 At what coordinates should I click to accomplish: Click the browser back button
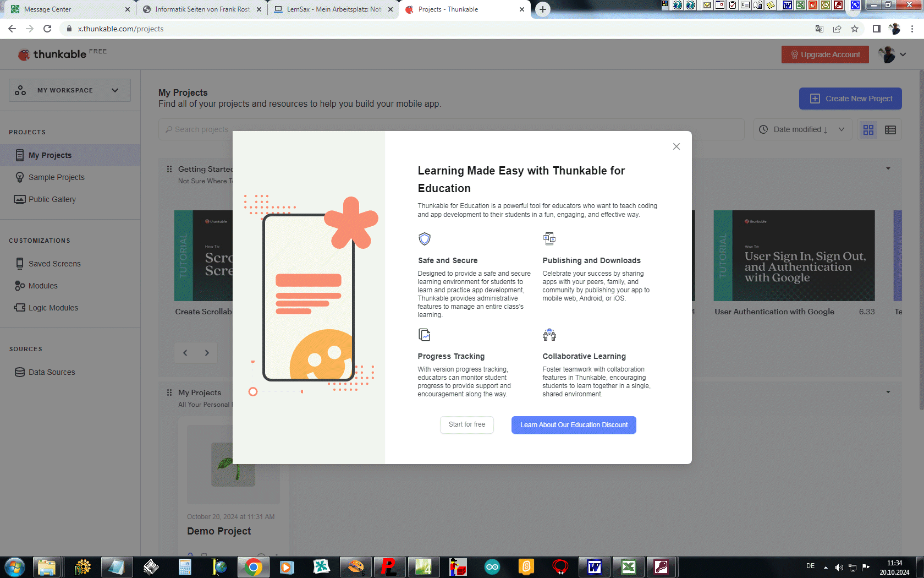(x=12, y=29)
